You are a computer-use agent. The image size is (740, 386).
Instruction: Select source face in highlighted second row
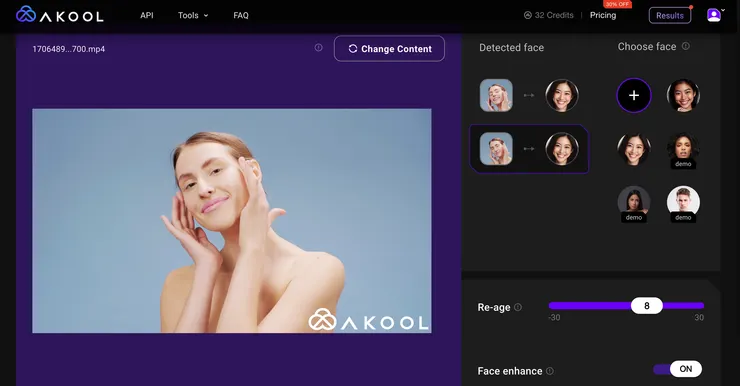(x=496, y=149)
